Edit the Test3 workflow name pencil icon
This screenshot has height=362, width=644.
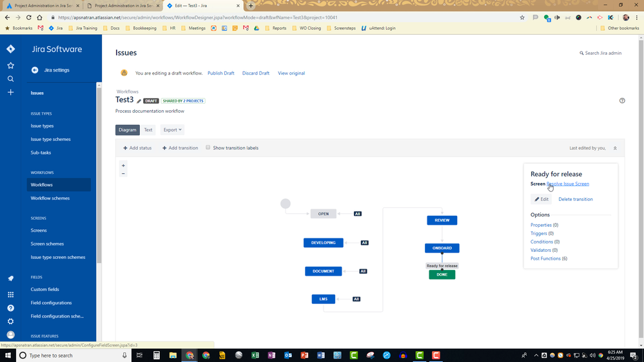[x=139, y=101]
